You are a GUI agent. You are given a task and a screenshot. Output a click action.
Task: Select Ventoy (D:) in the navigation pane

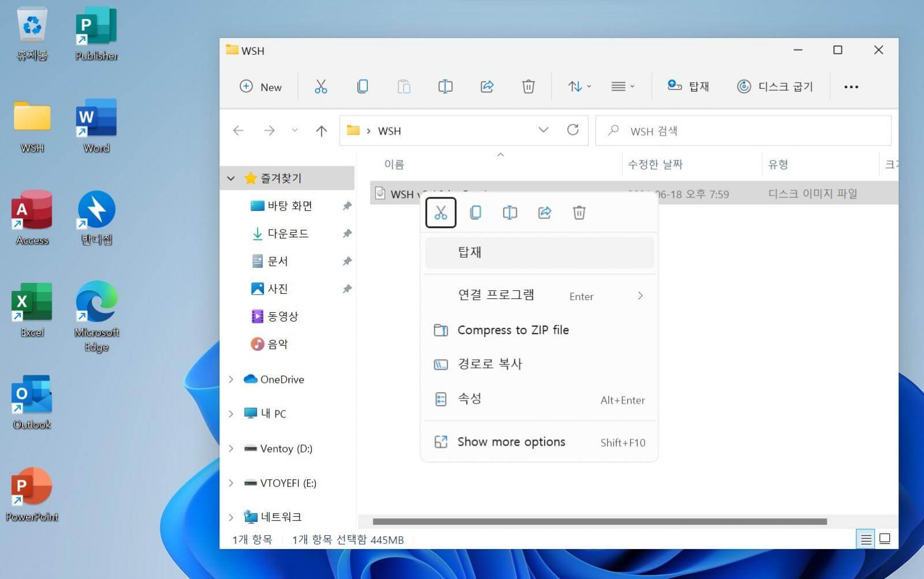tap(278, 449)
